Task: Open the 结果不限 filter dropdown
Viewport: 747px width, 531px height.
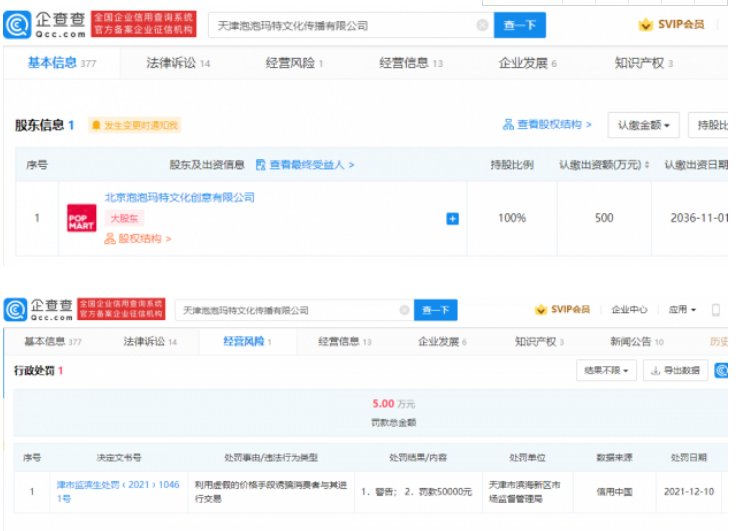Action: [x=606, y=371]
